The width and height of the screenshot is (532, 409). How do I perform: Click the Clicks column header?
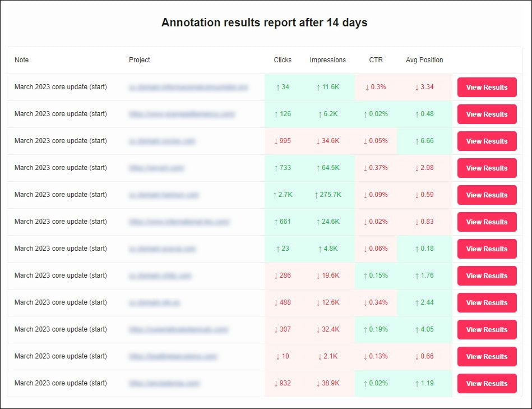point(283,60)
